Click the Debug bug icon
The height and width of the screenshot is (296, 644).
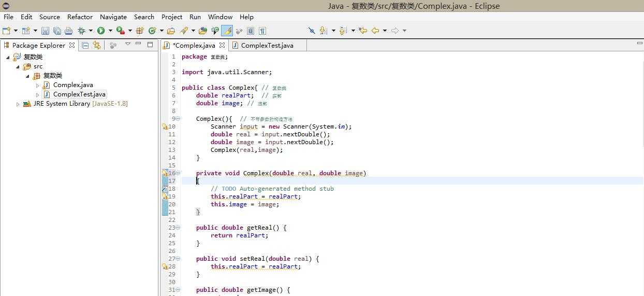click(81, 31)
